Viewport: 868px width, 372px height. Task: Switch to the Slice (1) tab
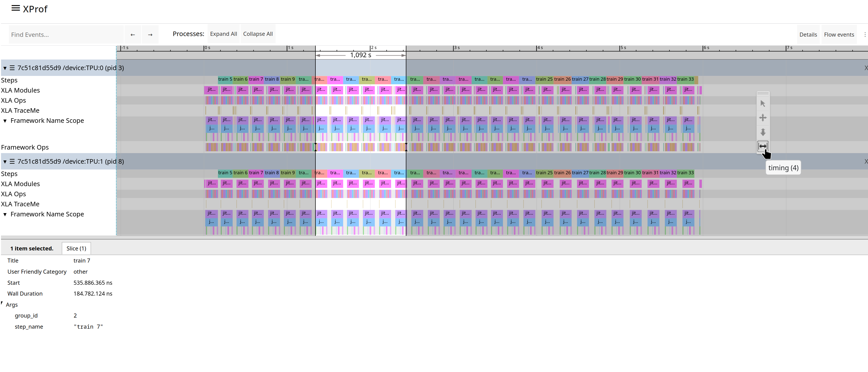tap(76, 248)
